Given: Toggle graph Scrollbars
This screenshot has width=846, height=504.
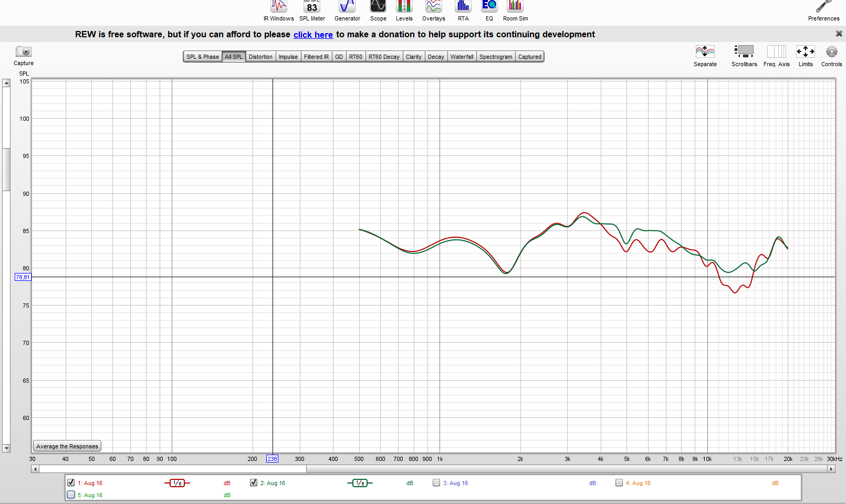Looking at the screenshot, I should tap(744, 56).
